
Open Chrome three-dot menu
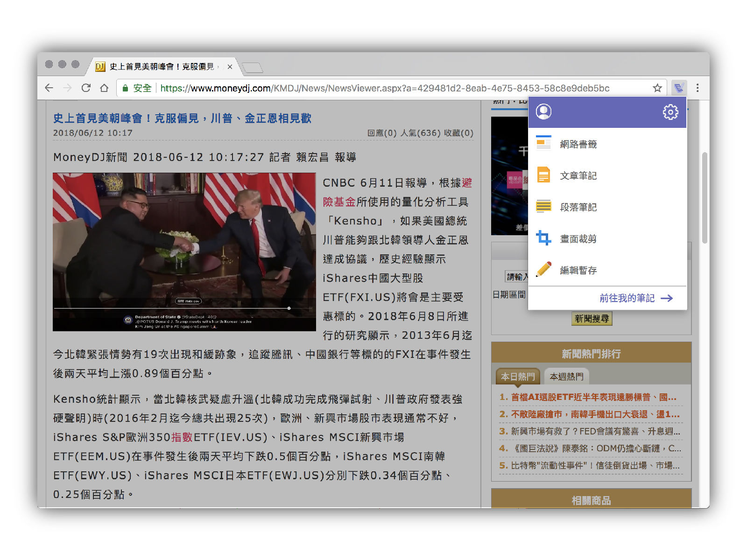click(698, 88)
